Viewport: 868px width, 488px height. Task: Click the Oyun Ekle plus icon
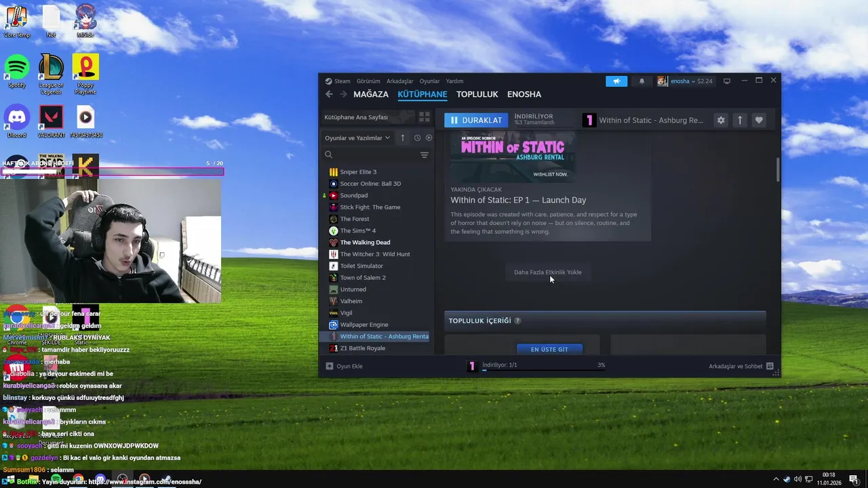point(330,366)
